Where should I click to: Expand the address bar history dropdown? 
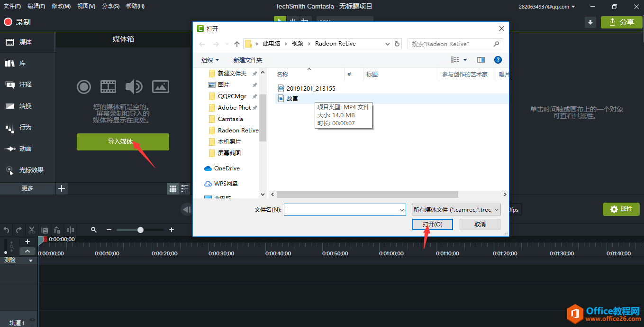point(388,44)
